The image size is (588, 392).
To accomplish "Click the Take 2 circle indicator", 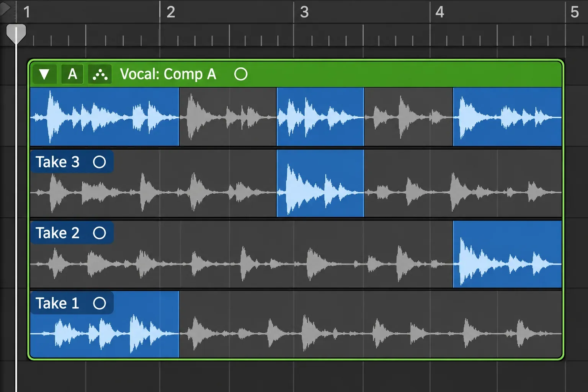I will click(x=100, y=233).
